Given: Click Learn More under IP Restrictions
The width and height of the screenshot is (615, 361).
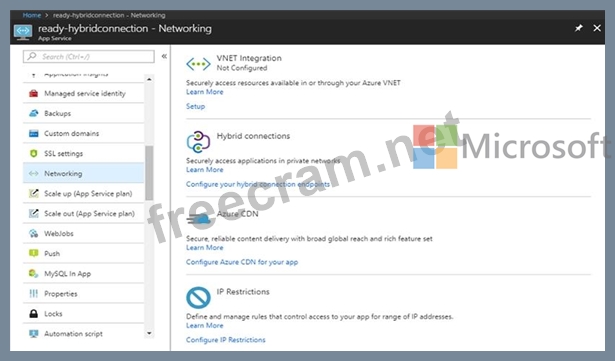Looking at the screenshot, I should click(204, 325).
